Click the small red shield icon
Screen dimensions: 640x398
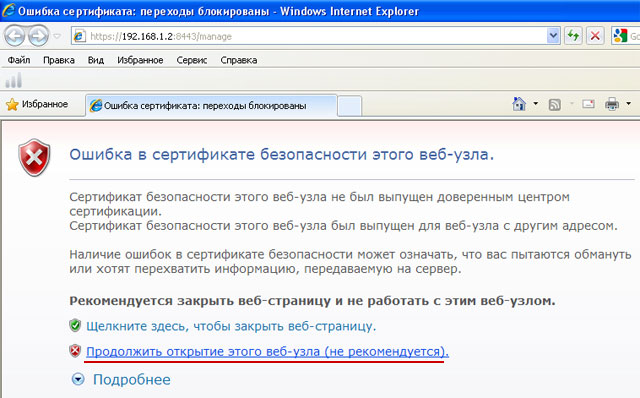click(75, 351)
